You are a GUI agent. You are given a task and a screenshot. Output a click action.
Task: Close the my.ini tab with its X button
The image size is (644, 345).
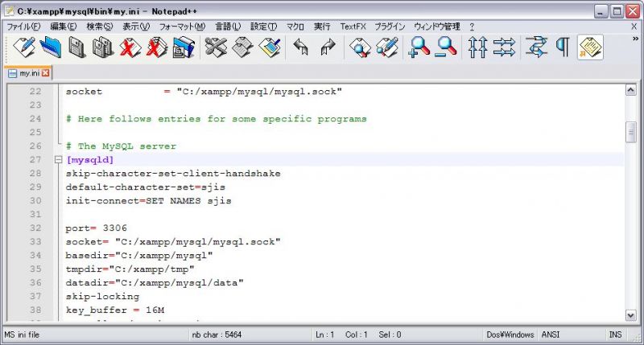(x=45, y=73)
